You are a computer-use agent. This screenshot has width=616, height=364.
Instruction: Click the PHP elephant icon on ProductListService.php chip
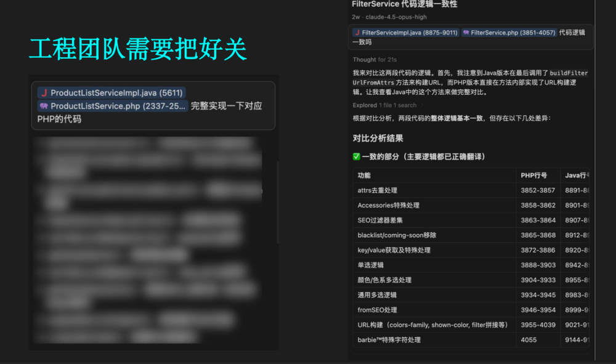(x=44, y=106)
